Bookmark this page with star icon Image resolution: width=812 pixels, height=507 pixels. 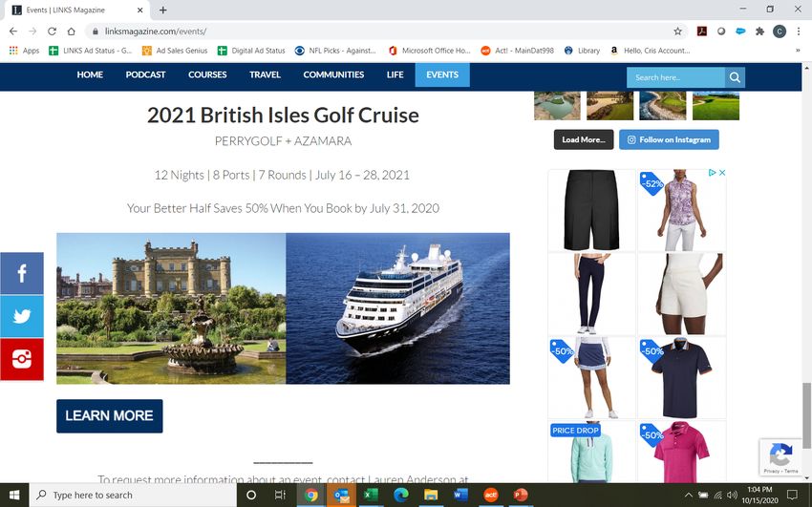pyautogui.click(x=677, y=32)
